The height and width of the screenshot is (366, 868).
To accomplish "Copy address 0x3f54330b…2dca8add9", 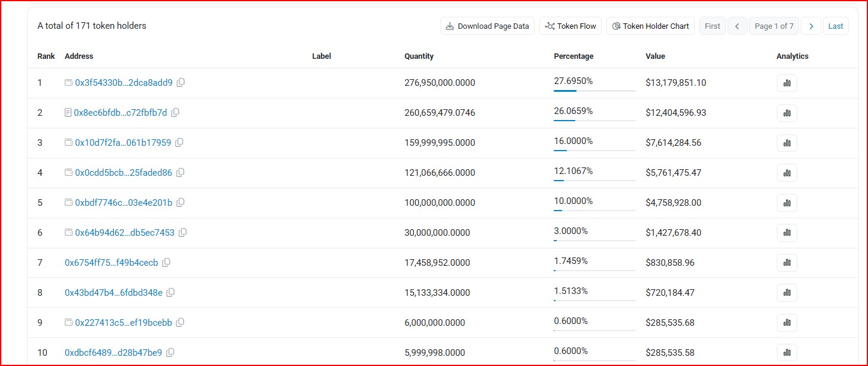I will pos(181,83).
